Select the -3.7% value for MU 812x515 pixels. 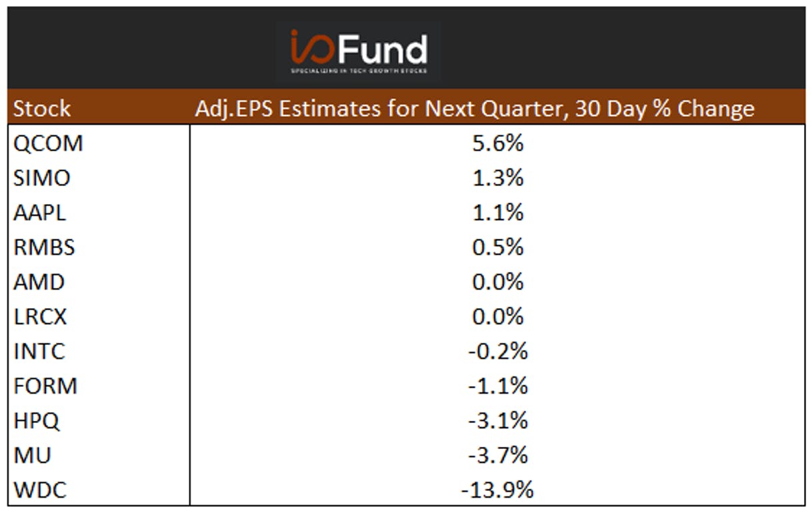[497, 455]
